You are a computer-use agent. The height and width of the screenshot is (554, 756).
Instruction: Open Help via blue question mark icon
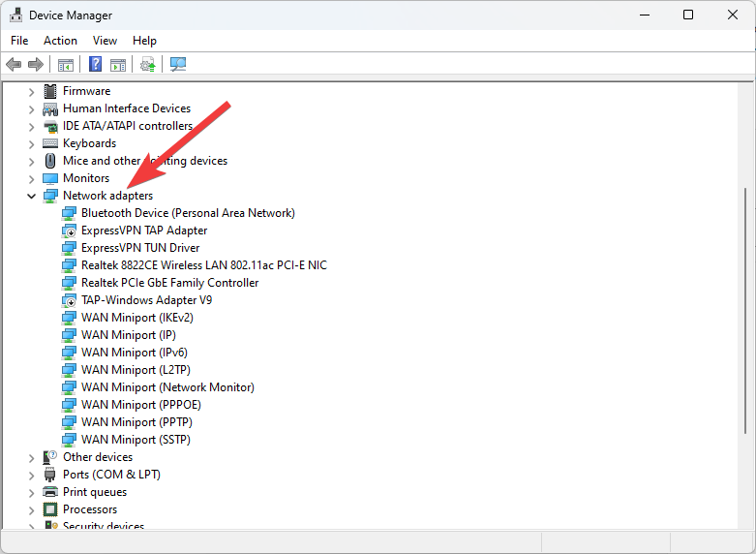[x=96, y=65]
